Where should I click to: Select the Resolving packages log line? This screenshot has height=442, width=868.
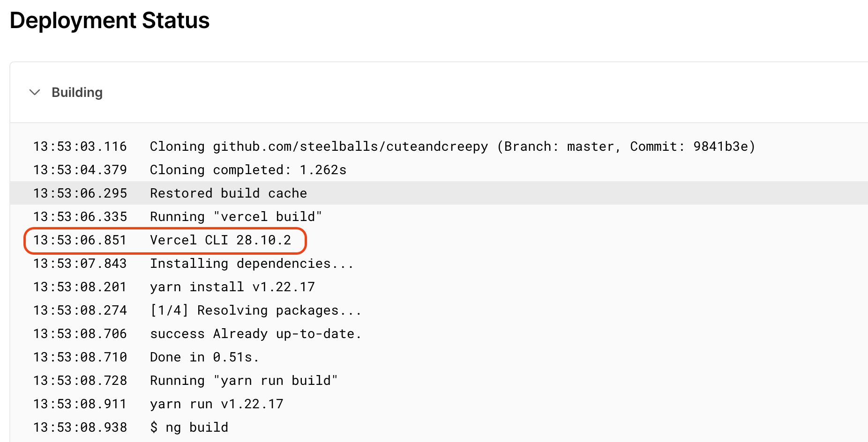[x=439, y=310]
